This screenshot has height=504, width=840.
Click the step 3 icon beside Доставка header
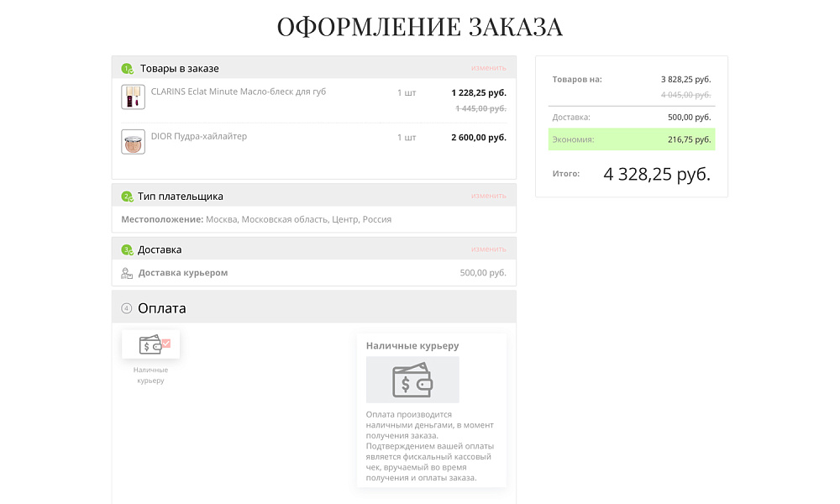127,250
